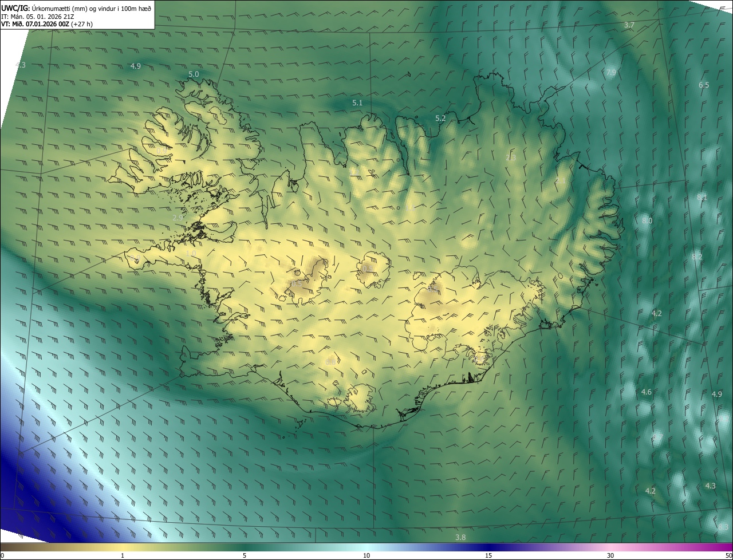Click the color scale tick label 5

pyautogui.click(x=245, y=555)
